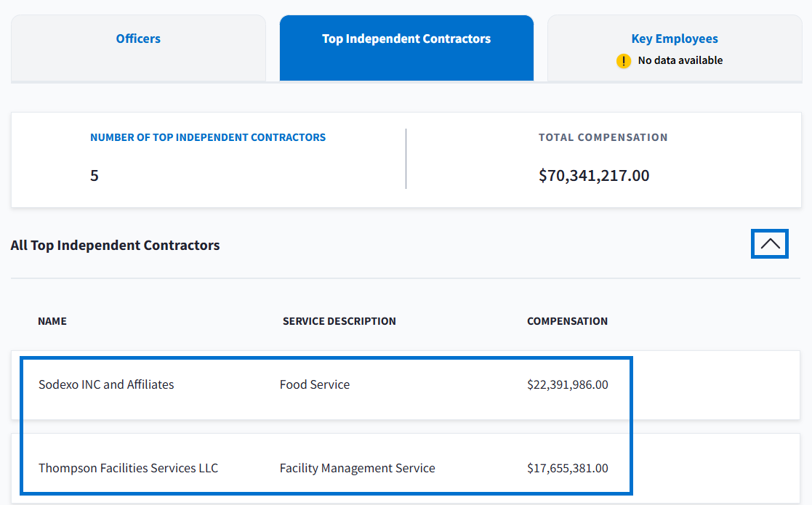Viewport: 812px width, 505px height.
Task: Select the Thompson Facilities Services LLC name
Action: pos(128,469)
